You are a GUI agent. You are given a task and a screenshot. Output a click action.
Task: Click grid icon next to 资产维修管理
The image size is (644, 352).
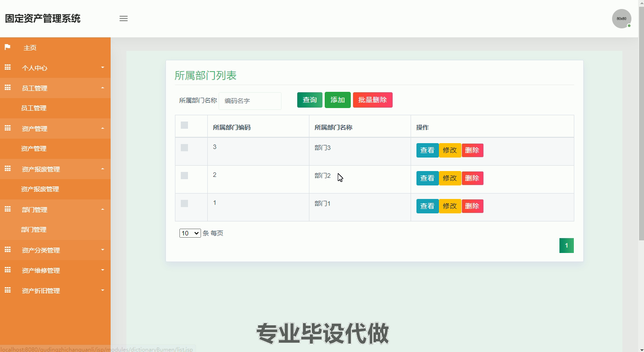(8, 270)
